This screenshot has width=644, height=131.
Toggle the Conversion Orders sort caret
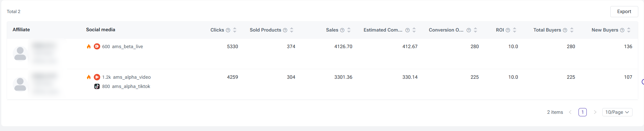pos(475,30)
